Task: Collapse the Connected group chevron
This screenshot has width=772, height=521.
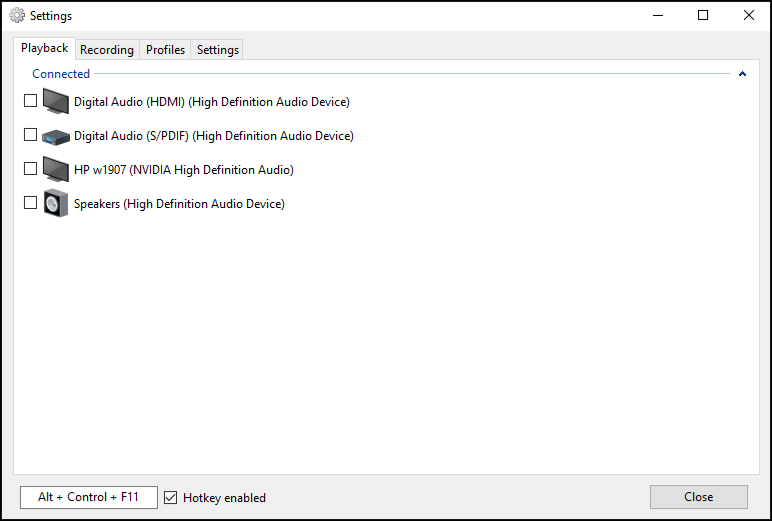Action: (742, 74)
